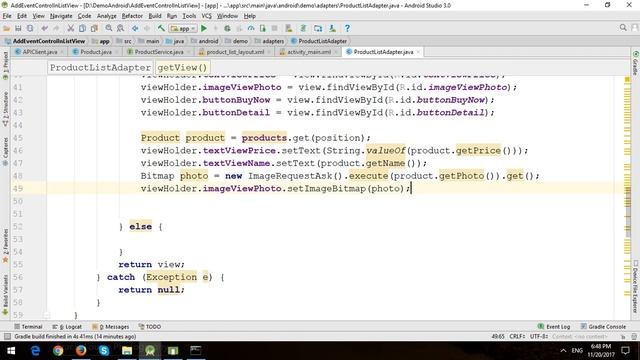The image size is (640, 360).
Task: Open the Navigate menu
Action: click(61, 16)
